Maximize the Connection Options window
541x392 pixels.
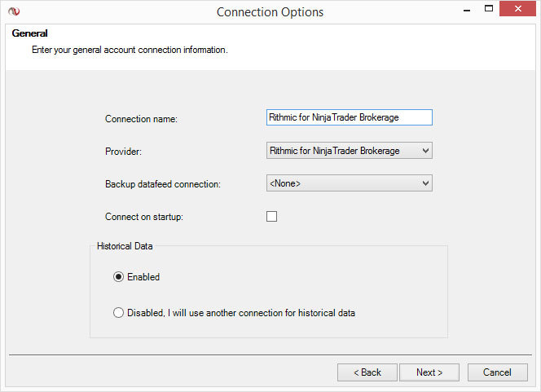(x=489, y=9)
